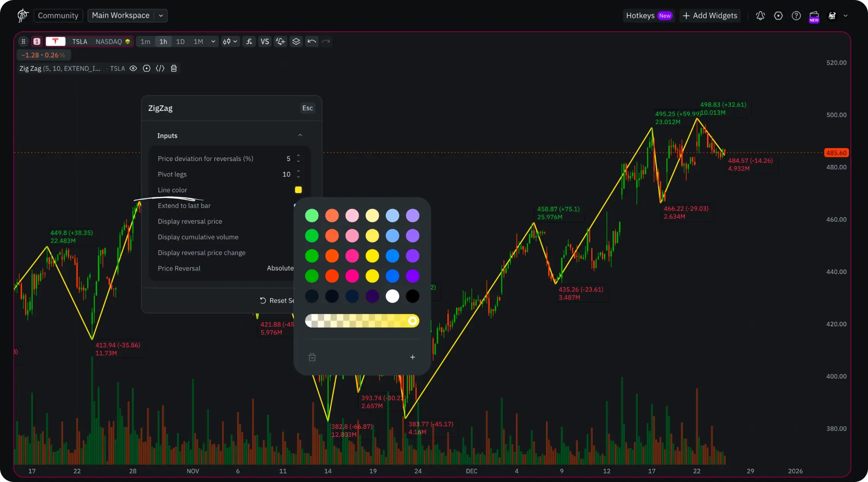Image resolution: width=868 pixels, height=482 pixels.
Task: Open the chart type dropdown
Action: pos(230,41)
